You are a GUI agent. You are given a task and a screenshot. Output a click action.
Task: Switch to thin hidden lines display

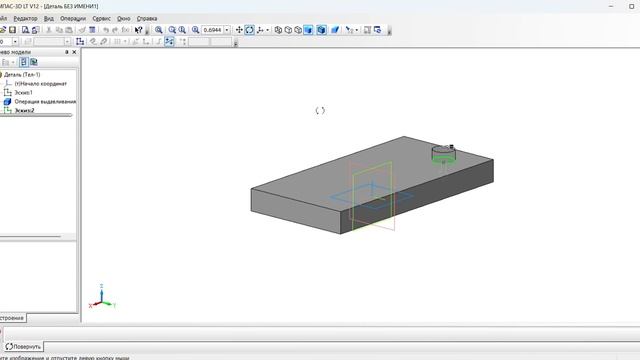click(x=298, y=30)
